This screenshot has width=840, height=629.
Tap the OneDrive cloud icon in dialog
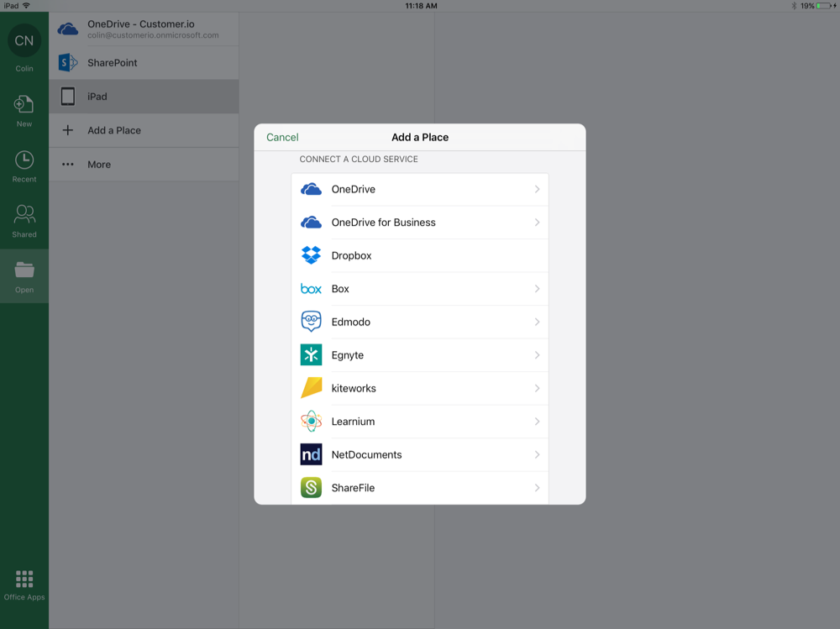pos(311,189)
